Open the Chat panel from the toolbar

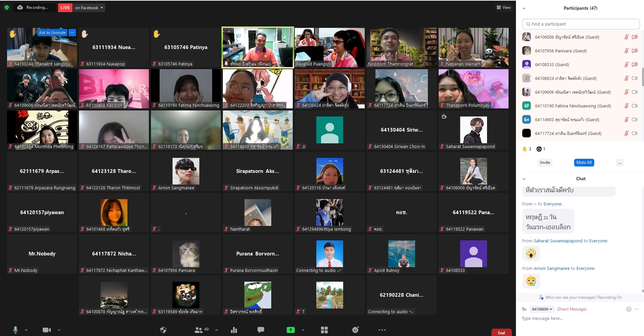(x=261, y=330)
